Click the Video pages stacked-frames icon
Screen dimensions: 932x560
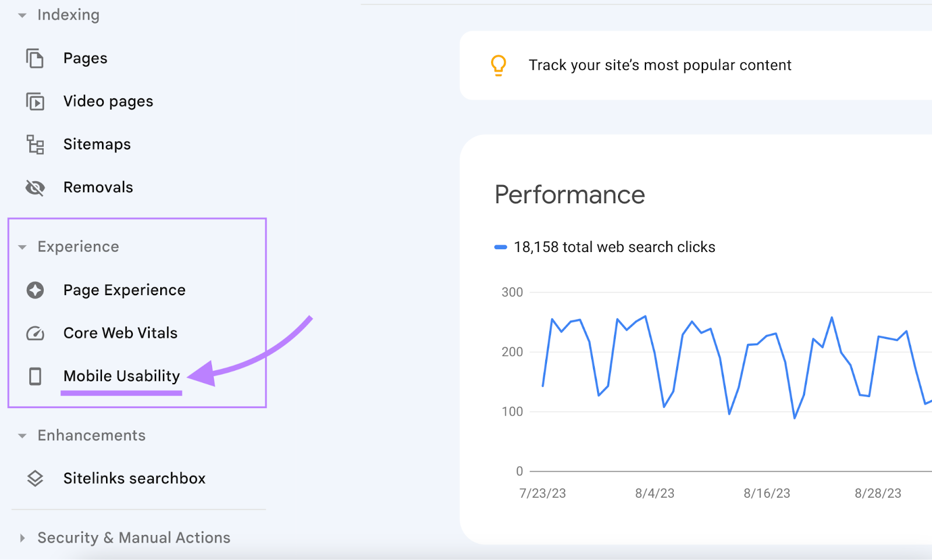[35, 101]
